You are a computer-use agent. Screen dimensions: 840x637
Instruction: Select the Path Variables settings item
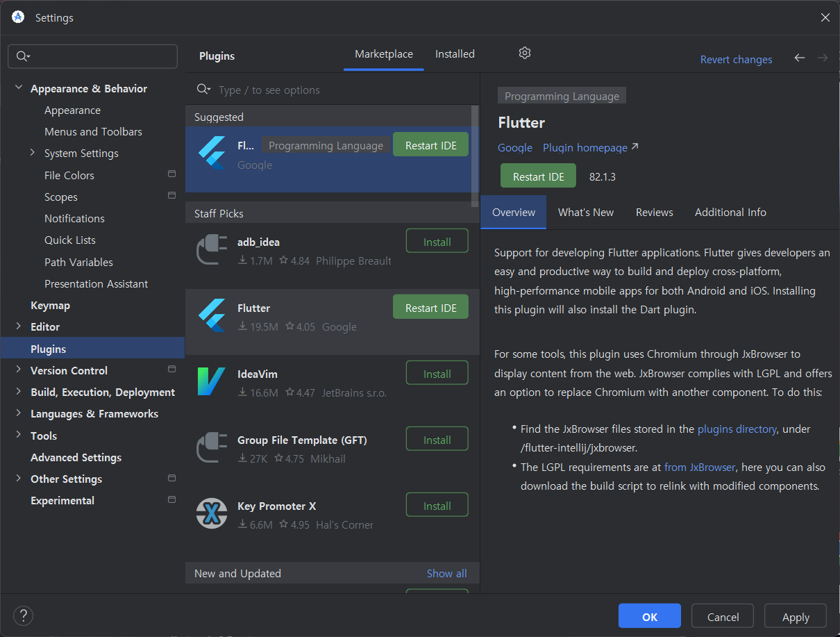point(78,262)
